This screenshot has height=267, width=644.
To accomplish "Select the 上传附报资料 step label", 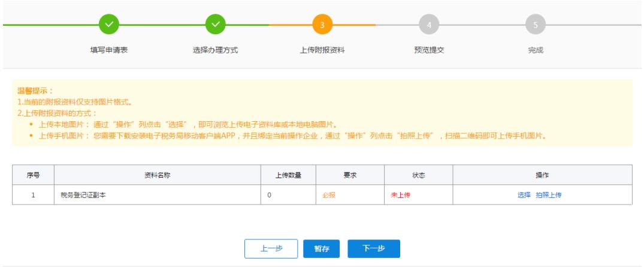I will tap(322, 50).
